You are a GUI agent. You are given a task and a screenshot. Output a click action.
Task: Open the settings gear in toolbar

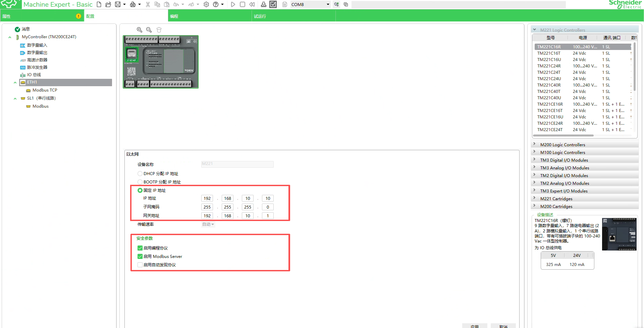(x=206, y=4)
